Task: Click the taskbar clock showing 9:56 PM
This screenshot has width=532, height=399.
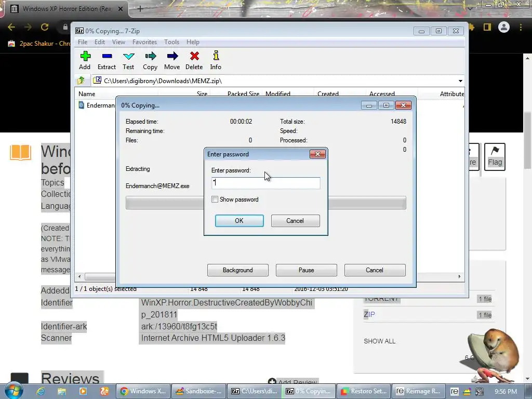Action: [x=506, y=391]
